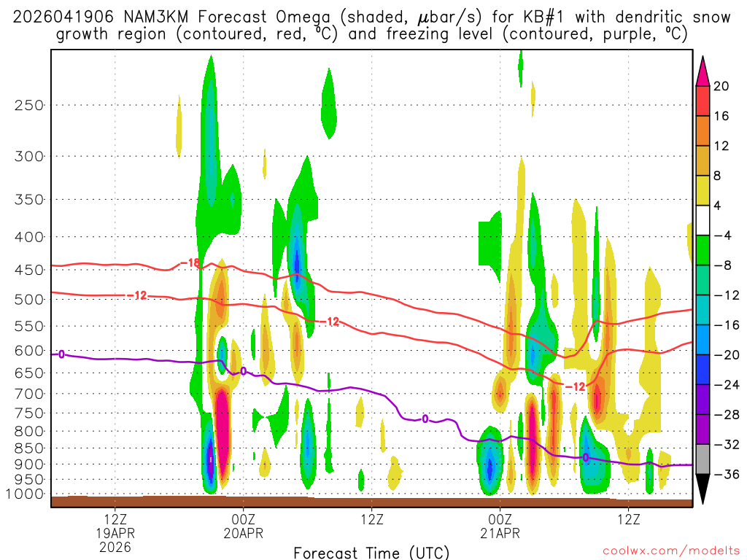Select the '21APR' date label
This screenshot has width=747, height=560.
(x=500, y=533)
